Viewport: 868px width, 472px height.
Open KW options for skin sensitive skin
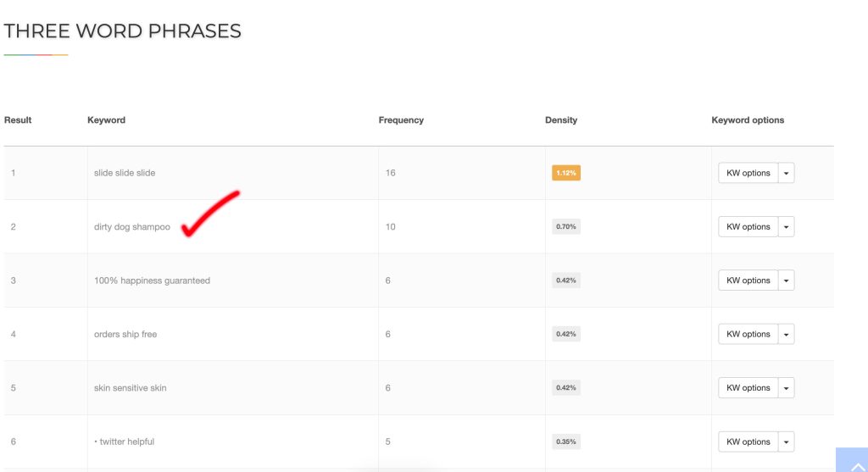[x=748, y=388]
